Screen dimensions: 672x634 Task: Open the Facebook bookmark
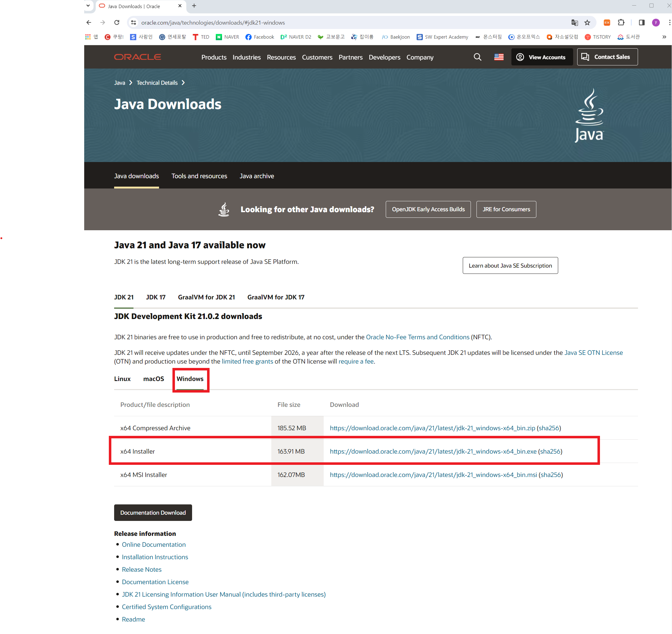[x=259, y=37]
